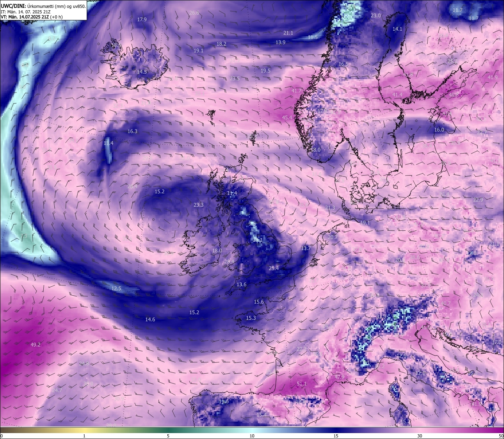
Task: Click the 'UWC/DINI: Úrkomumætti (mm) og uv850.' title
Action: pos(43,6)
